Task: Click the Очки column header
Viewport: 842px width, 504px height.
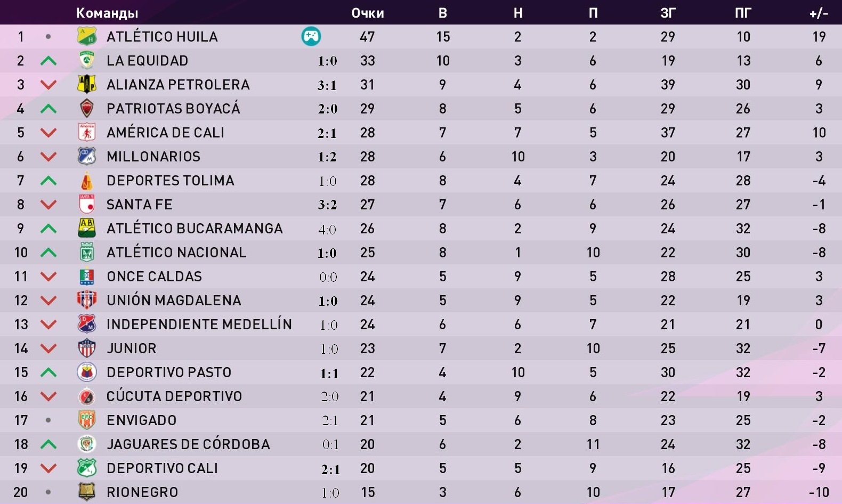Action: coord(368,13)
